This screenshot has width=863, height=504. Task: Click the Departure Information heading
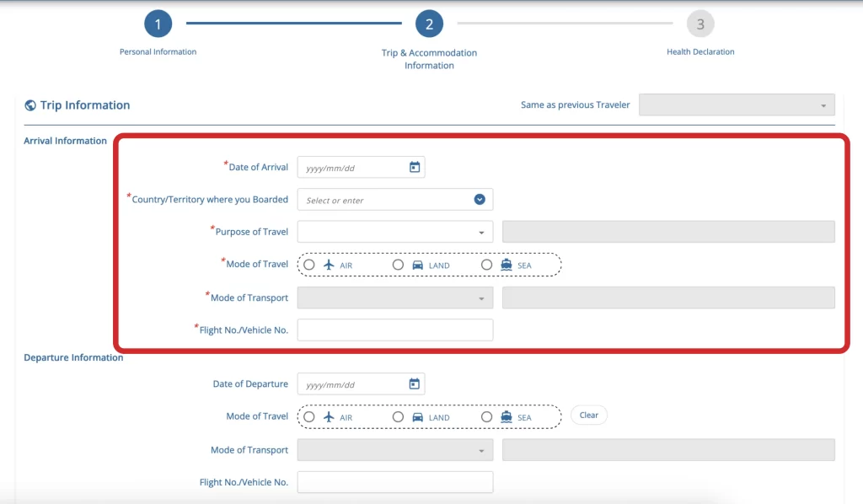[73, 357]
